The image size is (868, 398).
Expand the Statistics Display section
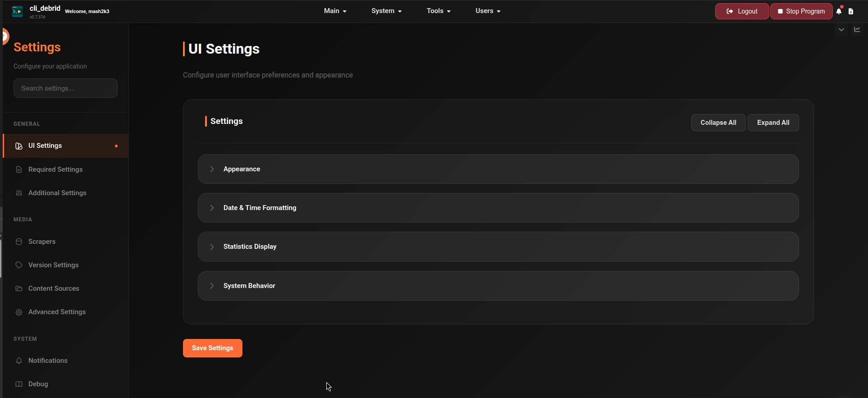[x=498, y=247]
